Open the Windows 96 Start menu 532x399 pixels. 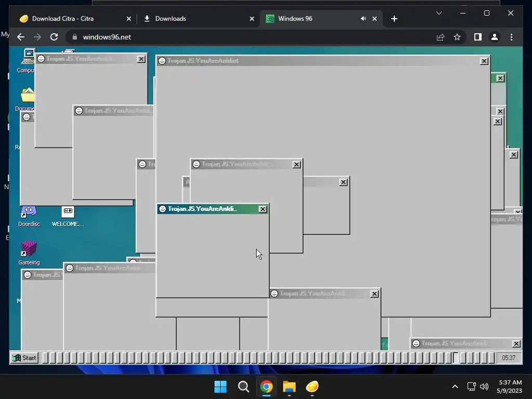click(x=24, y=357)
